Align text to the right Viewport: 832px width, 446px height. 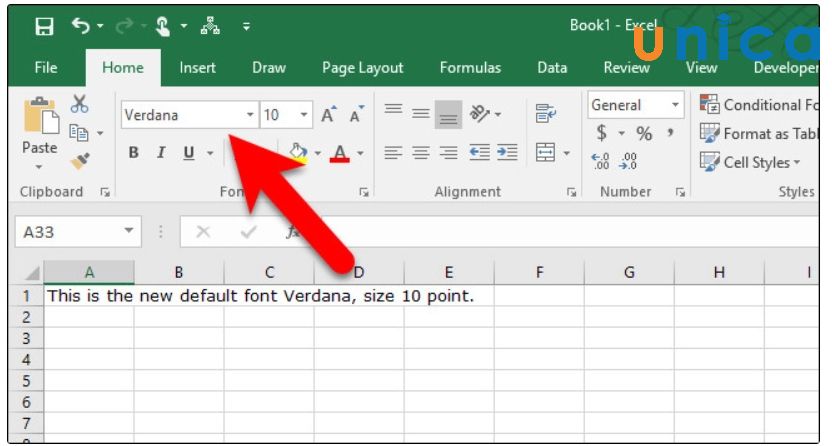[x=448, y=153]
